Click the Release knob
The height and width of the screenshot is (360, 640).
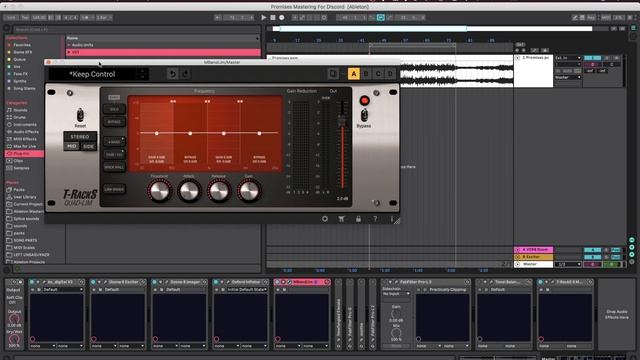pos(219,191)
